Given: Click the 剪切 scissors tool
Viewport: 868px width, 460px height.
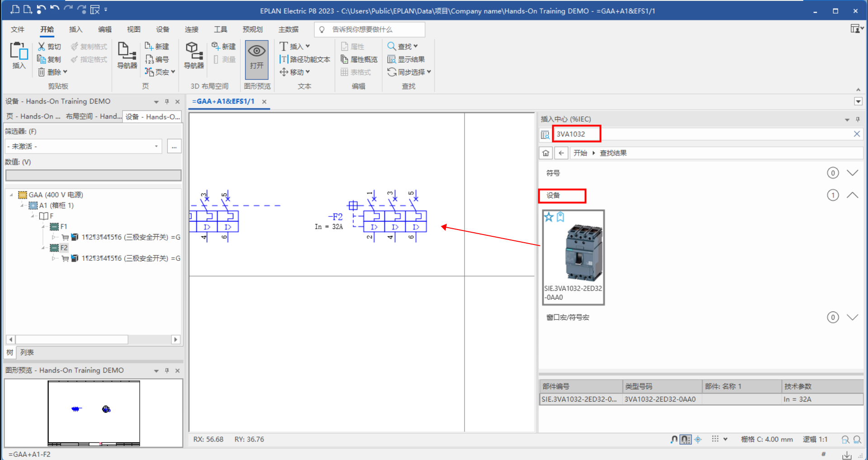Looking at the screenshot, I should point(49,47).
